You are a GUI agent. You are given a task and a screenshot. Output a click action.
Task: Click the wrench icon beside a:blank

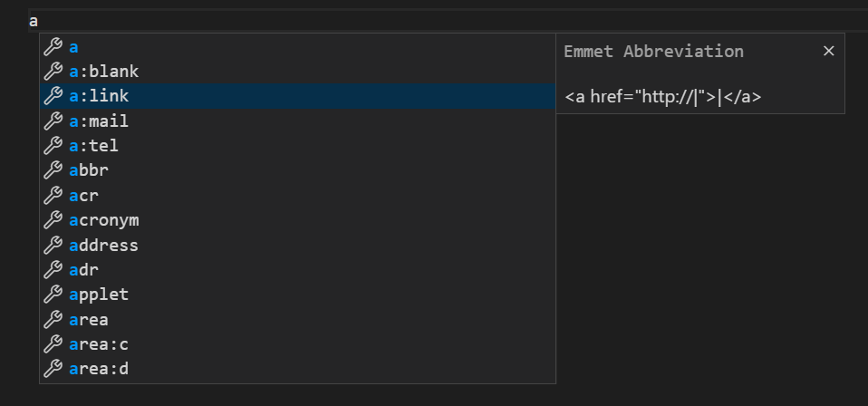pyautogui.click(x=53, y=72)
